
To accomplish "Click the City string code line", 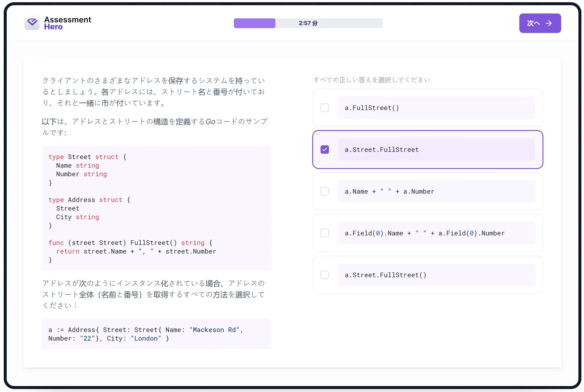I will point(77,217).
